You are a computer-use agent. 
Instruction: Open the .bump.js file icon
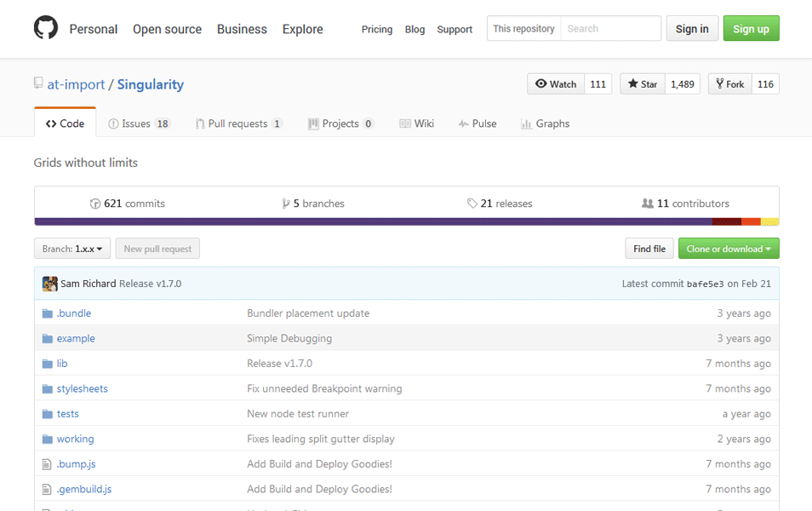48,464
